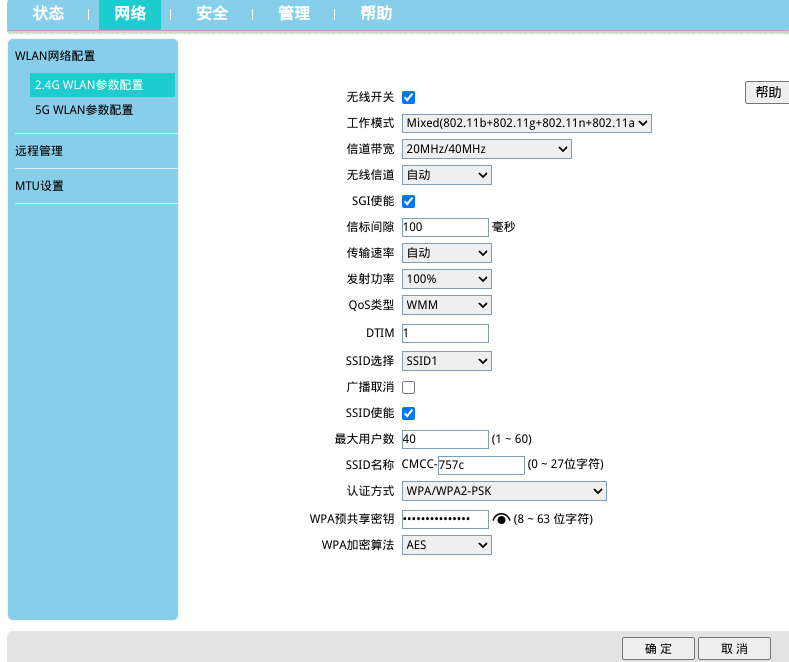Show WPA password with eye icon
Screen dimensions: 789x662
click(x=501, y=519)
